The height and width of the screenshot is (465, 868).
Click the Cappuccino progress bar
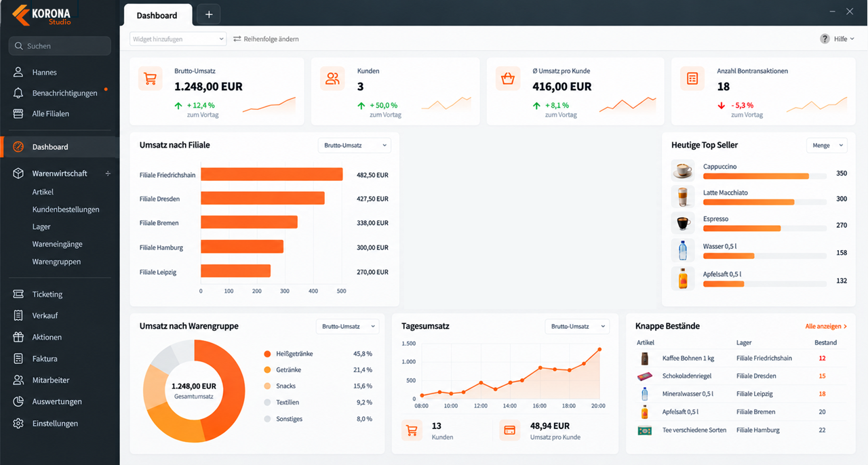coord(765,176)
